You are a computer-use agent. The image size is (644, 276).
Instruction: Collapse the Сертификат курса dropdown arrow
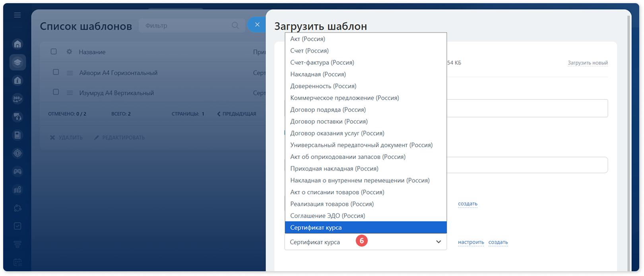pyautogui.click(x=438, y=242)
